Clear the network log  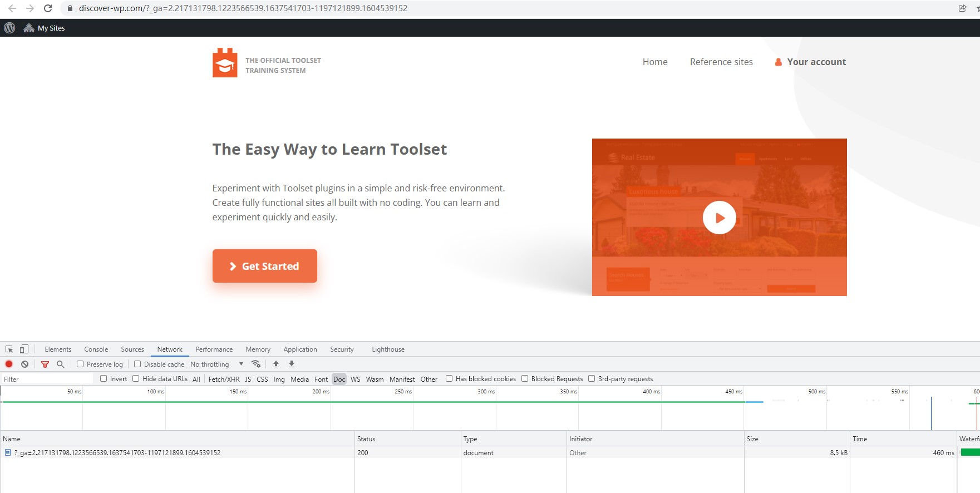tap(24, 364)
